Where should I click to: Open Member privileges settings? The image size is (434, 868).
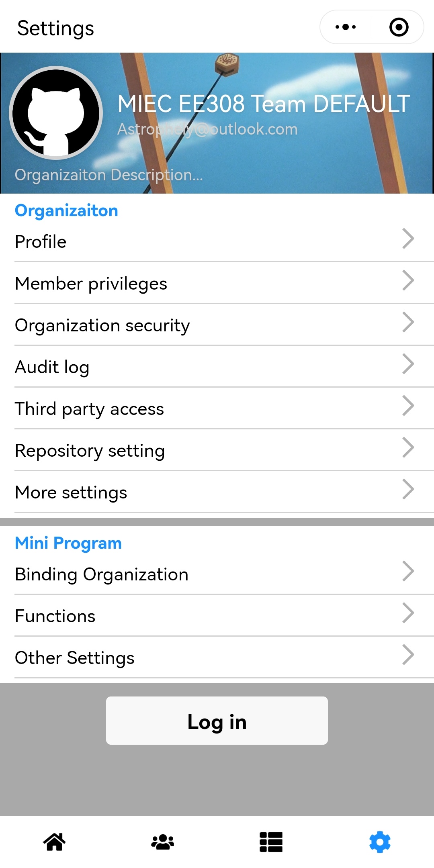coord(91,284)
